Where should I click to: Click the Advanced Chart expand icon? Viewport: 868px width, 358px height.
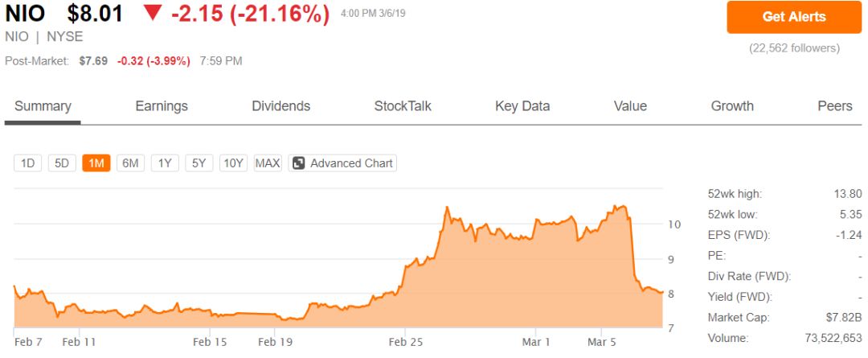(298, 163)
